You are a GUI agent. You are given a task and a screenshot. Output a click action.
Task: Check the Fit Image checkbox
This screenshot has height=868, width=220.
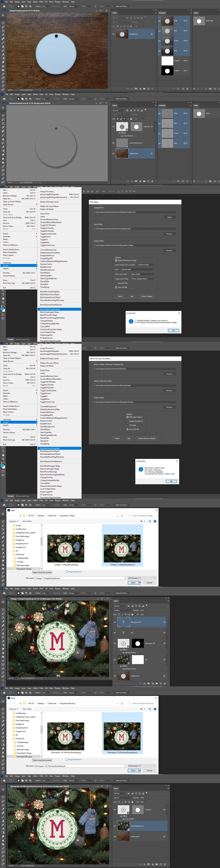click(x=127, y=425)
